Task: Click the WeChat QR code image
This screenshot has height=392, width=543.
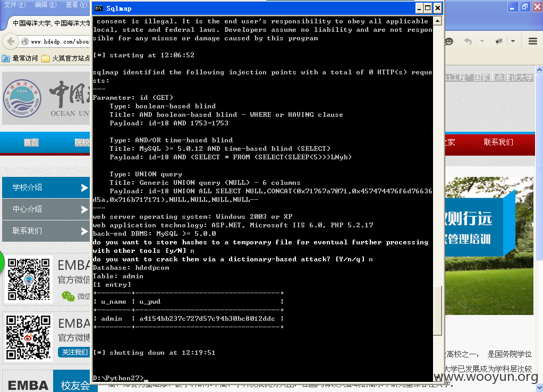Action: click(29, 279)
